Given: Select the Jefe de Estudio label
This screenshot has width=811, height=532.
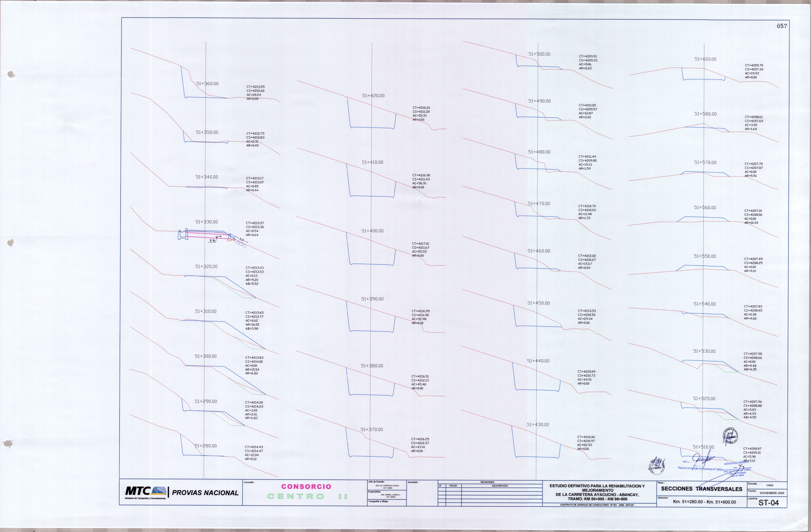Looking at the screenshot, I should click(x=377, y=482).
